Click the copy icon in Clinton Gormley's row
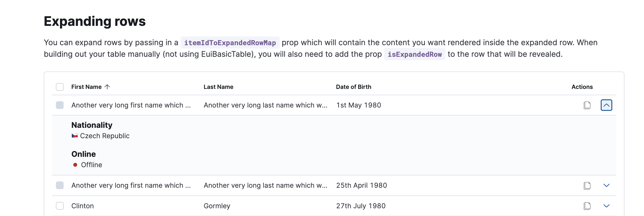Image resolution: width=644 pixels, height=216 pixels. click(587, 206)
